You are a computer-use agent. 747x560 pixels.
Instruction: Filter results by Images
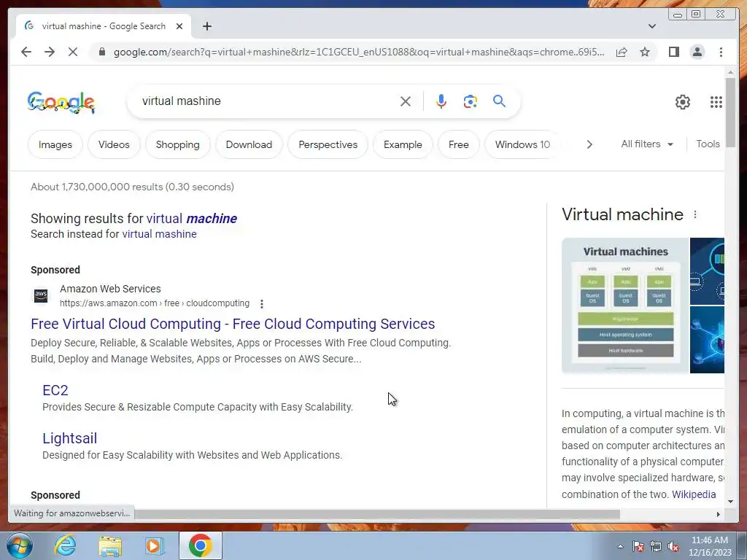55,144
